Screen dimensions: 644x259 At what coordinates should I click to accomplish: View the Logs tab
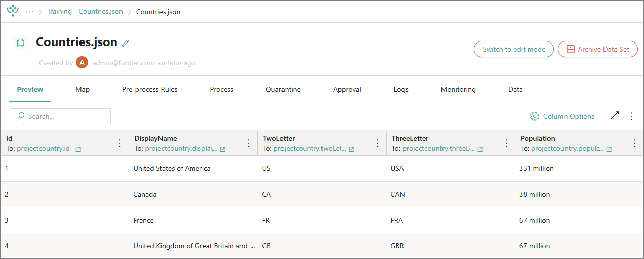coord(401,89)
